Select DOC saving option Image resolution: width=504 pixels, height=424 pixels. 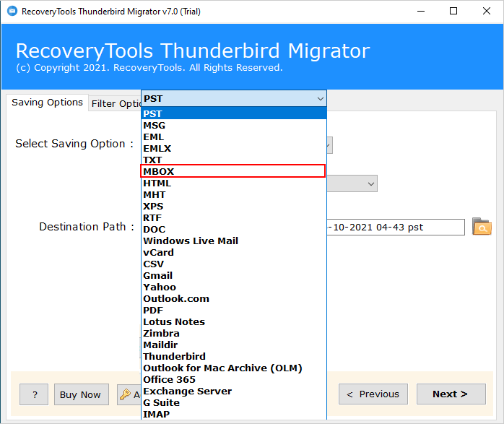(234, 230)
